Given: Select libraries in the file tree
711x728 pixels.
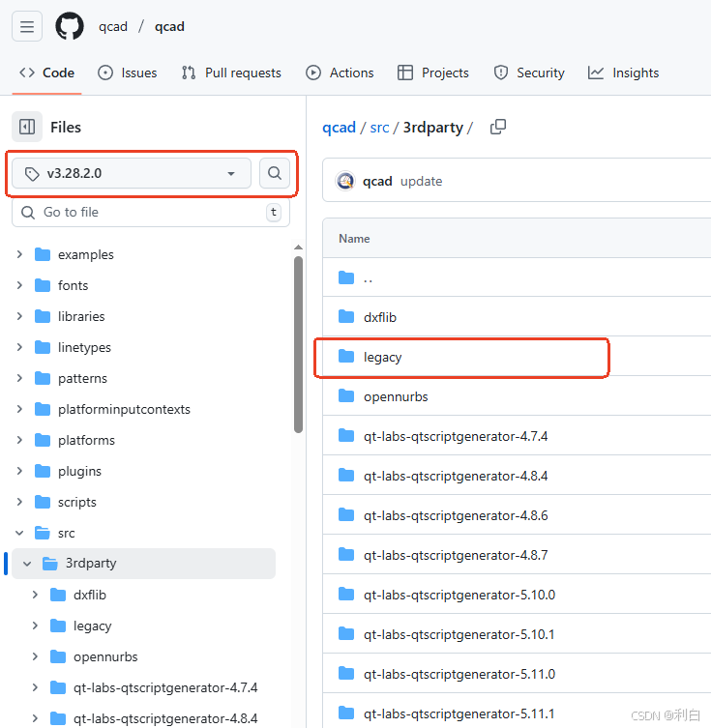Looking at the screenshot, I should tap(81, 316).
